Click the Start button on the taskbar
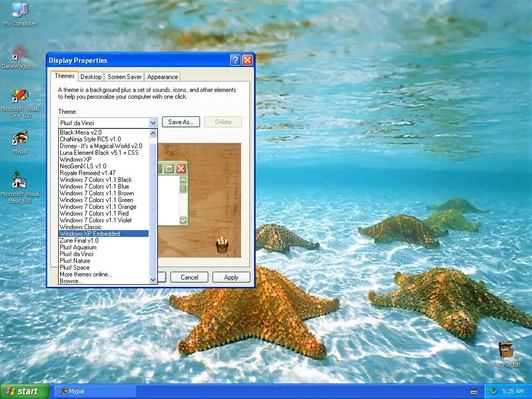Viewport: 532px width, 399px height. pos(25,391)
